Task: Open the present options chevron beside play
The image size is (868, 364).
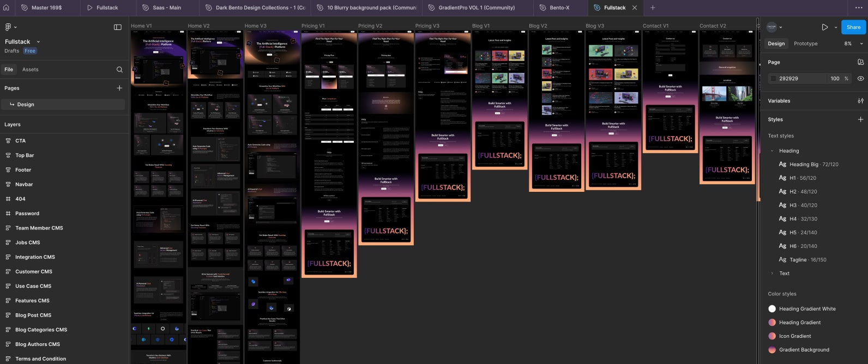Action: coord(835,27)
